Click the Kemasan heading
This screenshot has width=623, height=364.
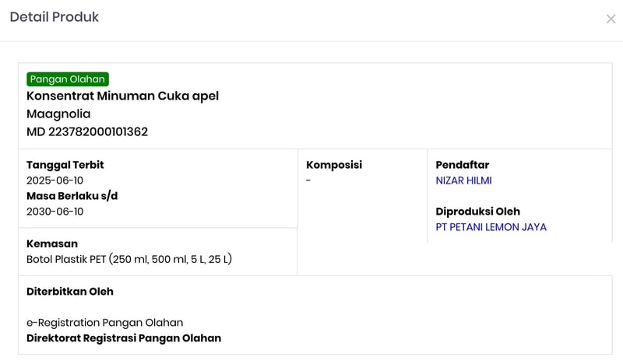(52, 243)
